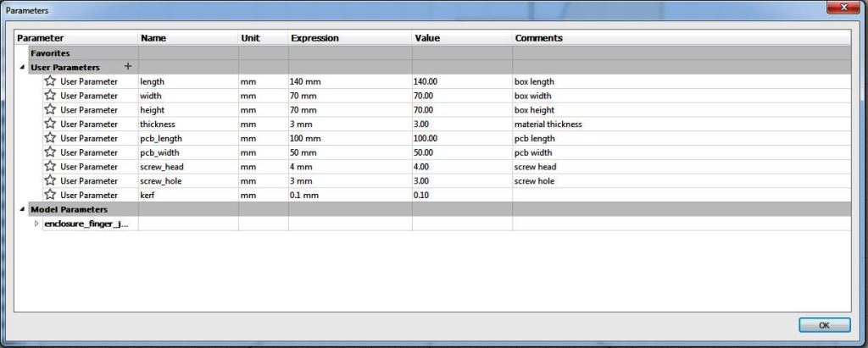Click OK to close Parameters dialog
This screenshot has height=348, width=868.
[x=824, y=325]
